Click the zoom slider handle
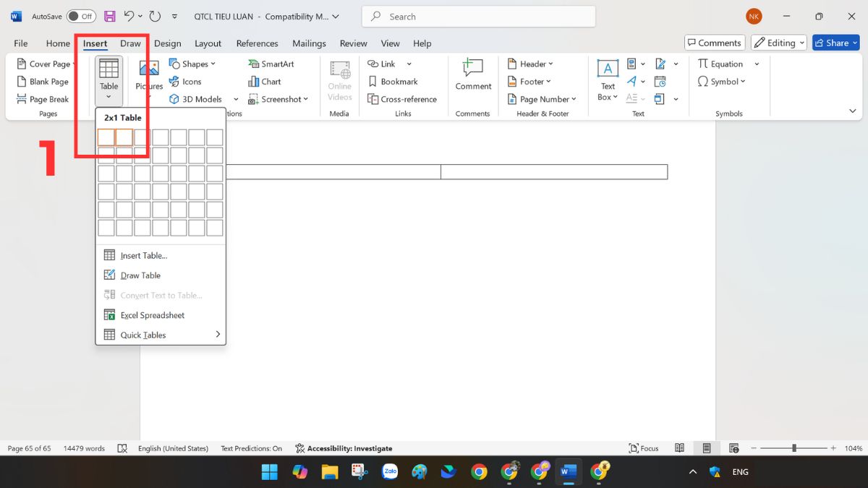Screen dimensions: 868x488 click(x=794, y=448)
